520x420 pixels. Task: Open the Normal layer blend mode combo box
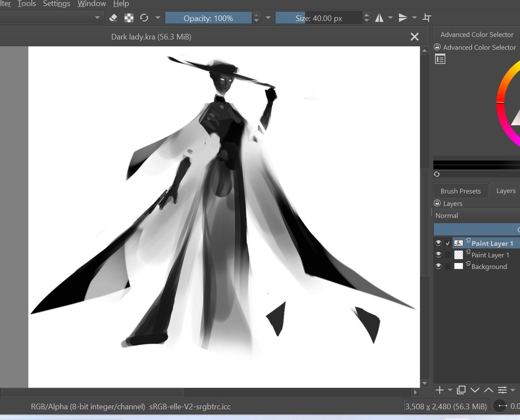[x=477, y=215]
